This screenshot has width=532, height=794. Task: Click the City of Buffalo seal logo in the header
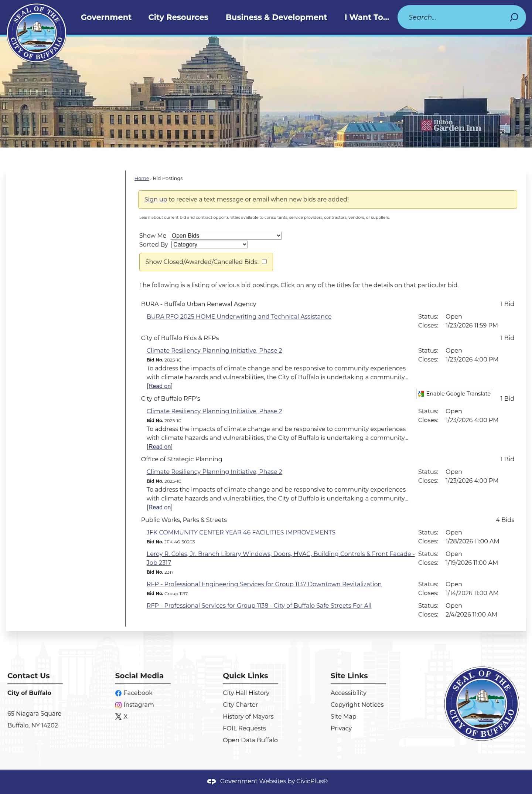(37, 33)
